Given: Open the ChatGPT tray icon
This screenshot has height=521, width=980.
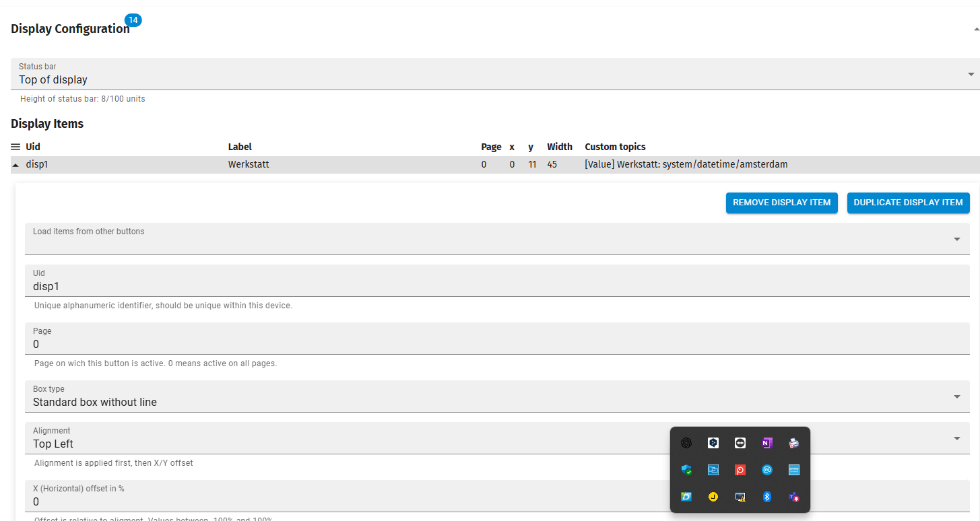Looking at the screenshot, I should (686, 443).
